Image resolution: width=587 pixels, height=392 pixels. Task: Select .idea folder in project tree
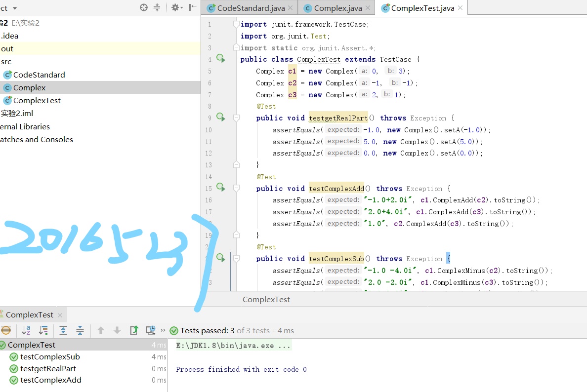(x=10, y=36)
